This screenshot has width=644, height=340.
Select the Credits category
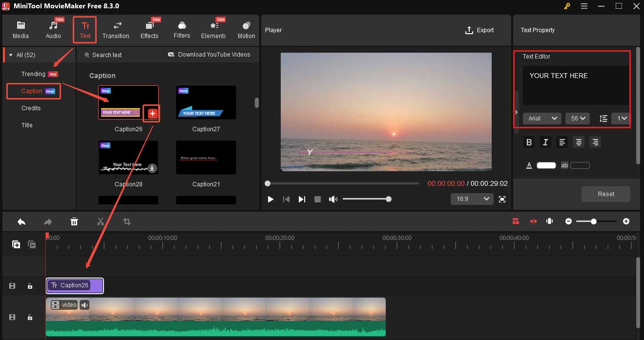(31, 108)
